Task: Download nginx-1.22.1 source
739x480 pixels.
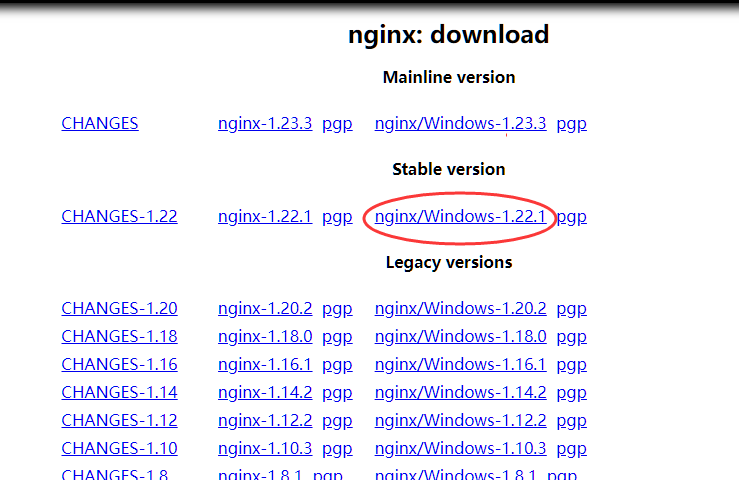Action: (x=265, y=216)
